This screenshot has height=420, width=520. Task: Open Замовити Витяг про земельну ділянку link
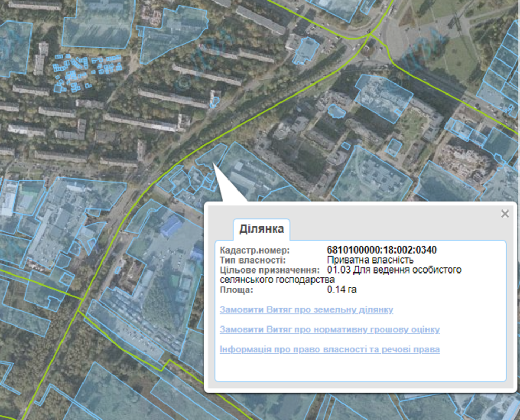click(306, 310)
